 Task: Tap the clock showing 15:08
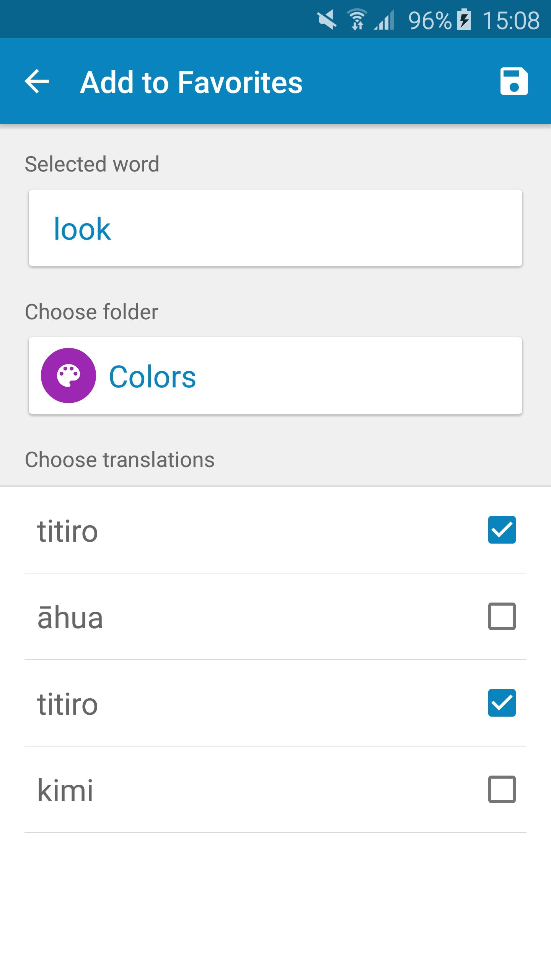tap(511, 20)
